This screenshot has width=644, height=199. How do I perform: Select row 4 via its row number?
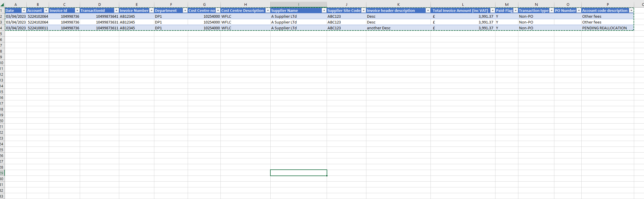tap(2, 28)
